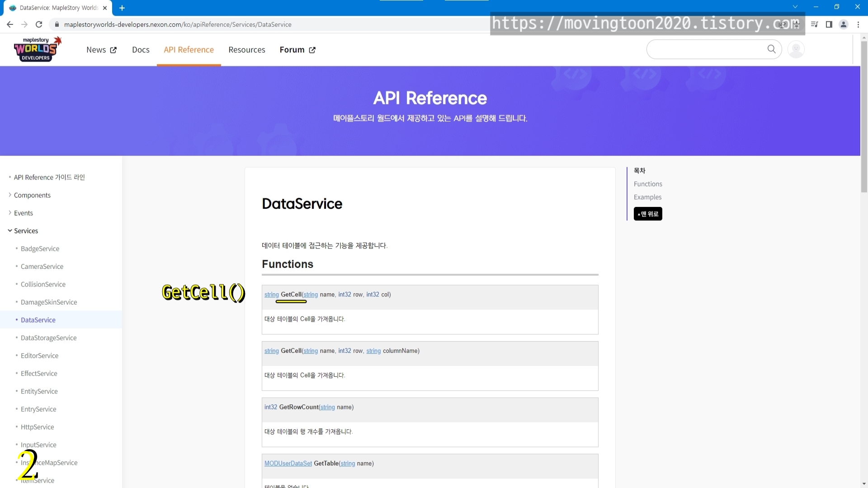Click the DataService page heading
This screenshot has height=488, width=868.
pyautogui.click(x=302, y=204)
